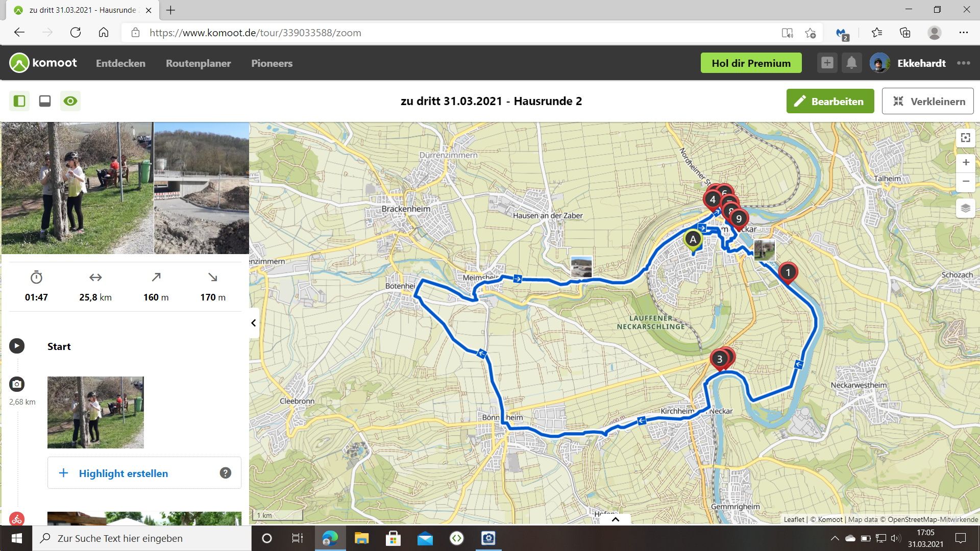
Task: Open the notifications bell
Action: 851,63
